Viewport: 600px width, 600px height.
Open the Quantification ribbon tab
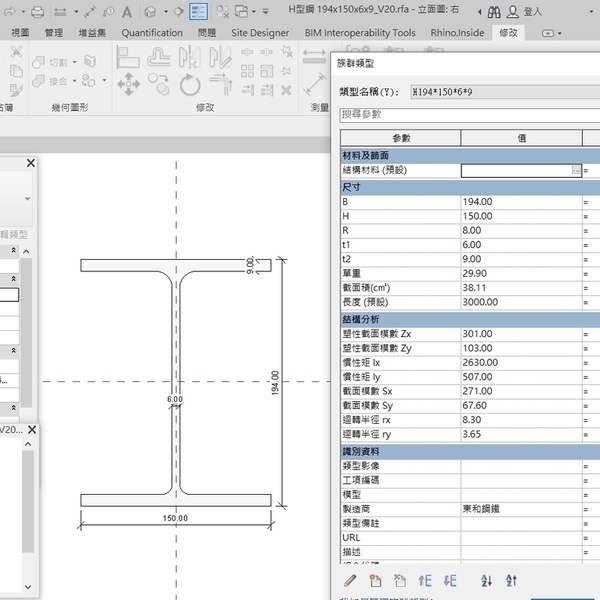[152, 32]
